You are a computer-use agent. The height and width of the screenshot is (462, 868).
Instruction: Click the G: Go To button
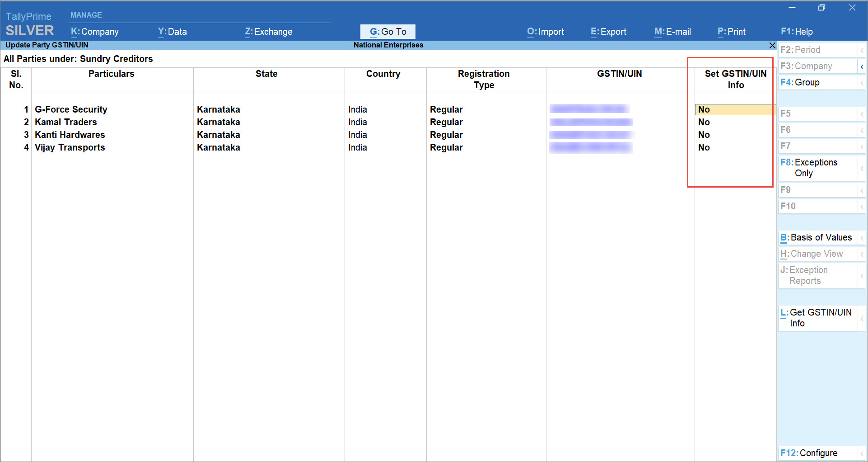click(x=388, y=32)
